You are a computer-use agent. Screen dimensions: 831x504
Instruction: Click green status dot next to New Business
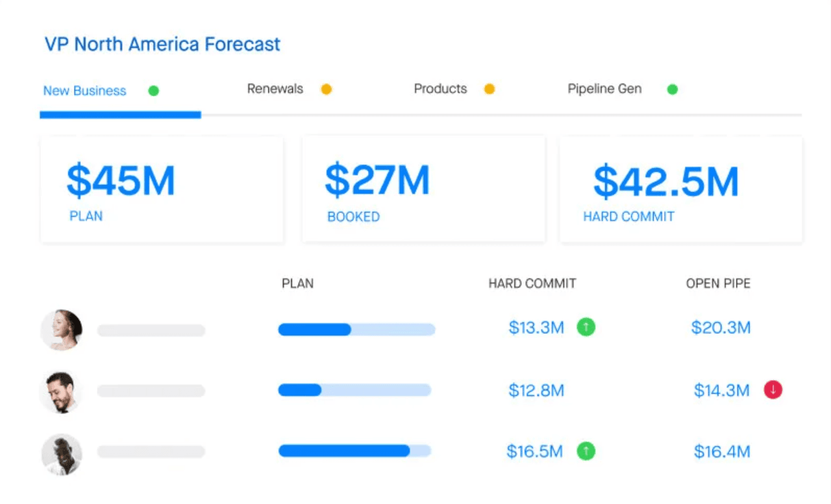click(x=154, y=91)
